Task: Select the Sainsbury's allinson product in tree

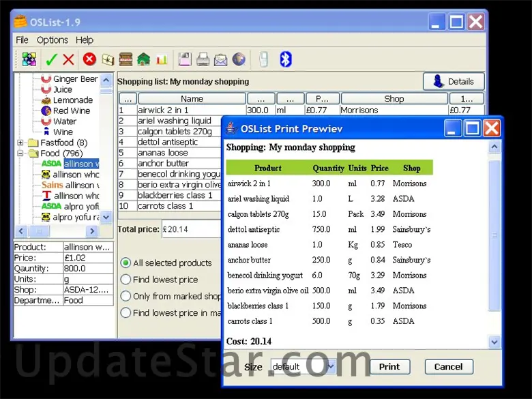Action: pyautogui.click(x=70, y=185)
